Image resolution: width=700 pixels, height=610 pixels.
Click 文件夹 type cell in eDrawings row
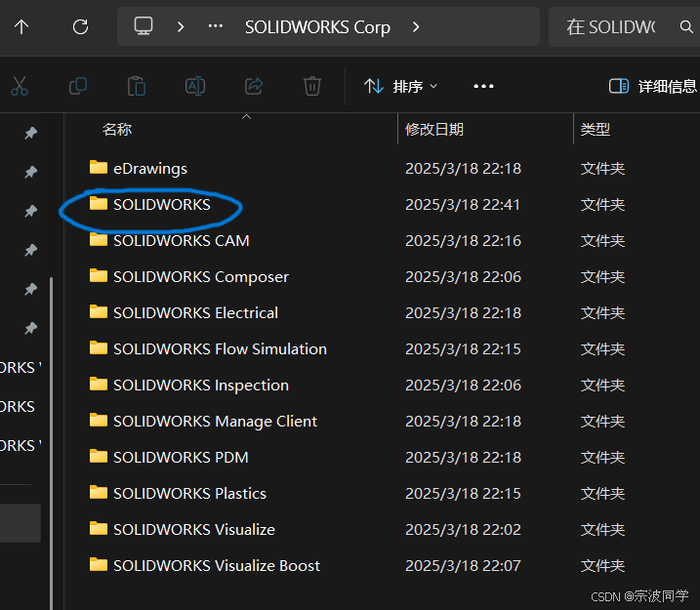[602, 168]
